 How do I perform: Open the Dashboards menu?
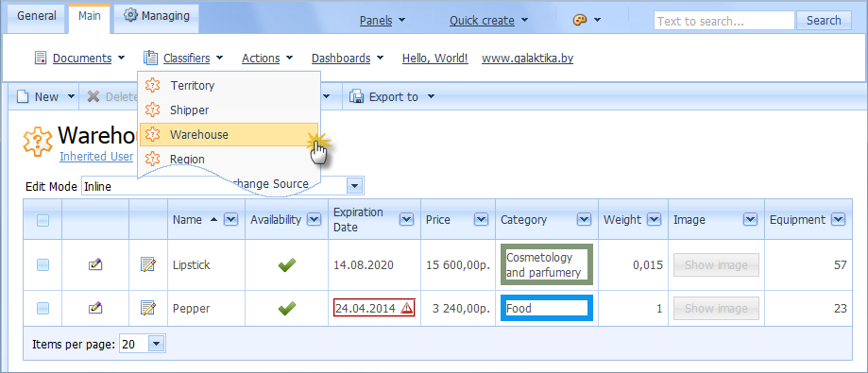click(x=348, y=59)
